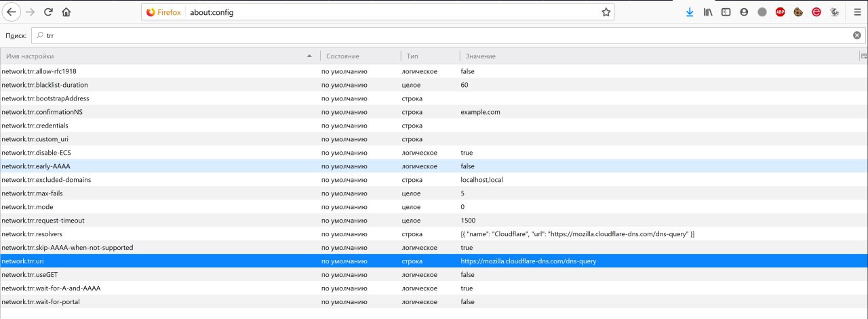This screenshot has width=868, height=319.
Task: Click the gray circle extension icon
Action: 762,12
